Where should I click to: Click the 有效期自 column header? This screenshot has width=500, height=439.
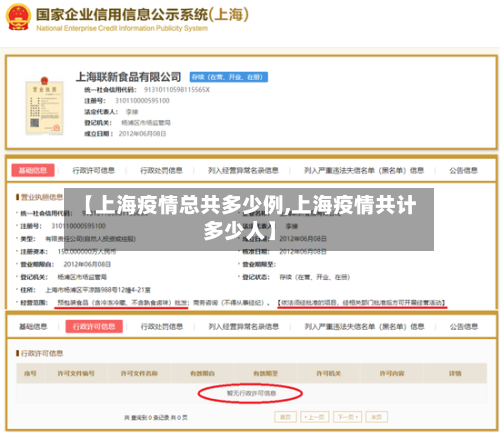point(202,373)
